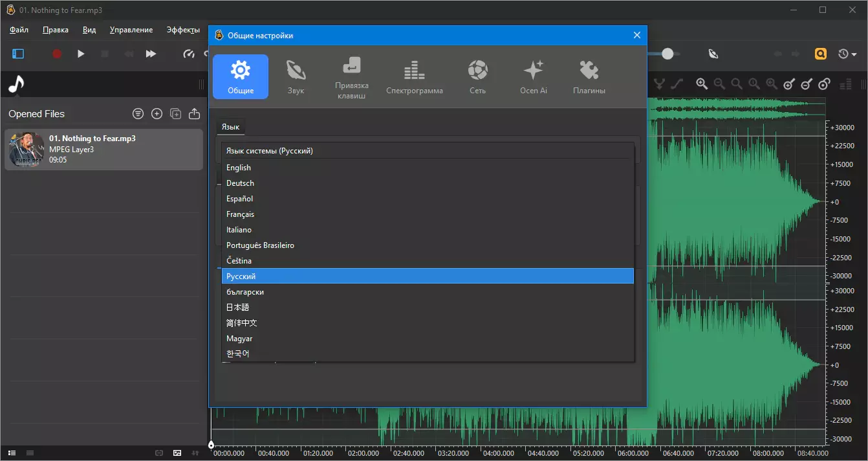Select the Nothing to Fear.mp3 file thumbnail
Viewport: 868px width, 461px height.
(27, 150)
